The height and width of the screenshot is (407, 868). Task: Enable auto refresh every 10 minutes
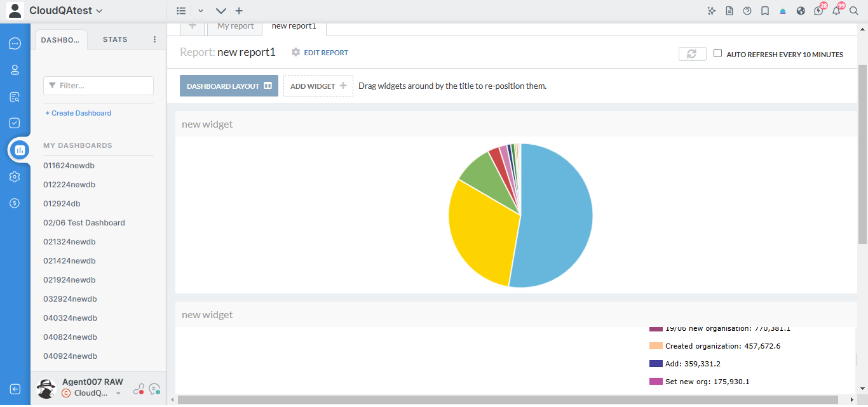718,54
